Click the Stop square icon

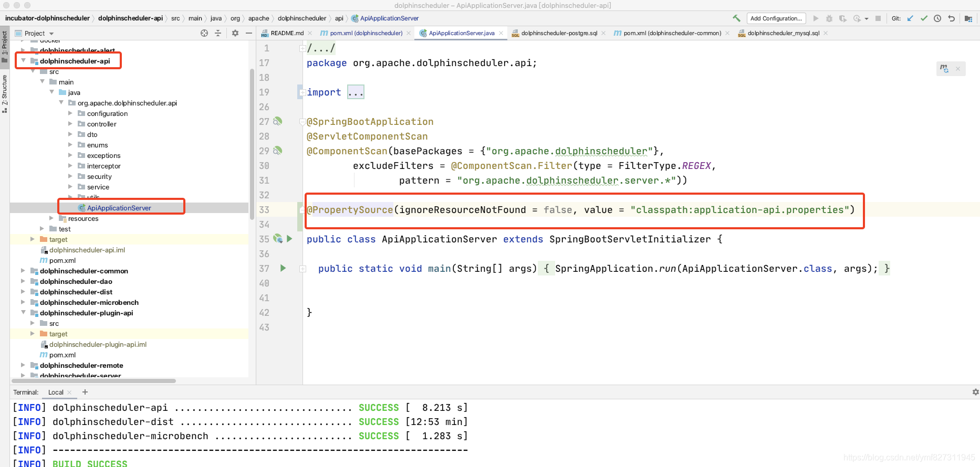[878, 18]
